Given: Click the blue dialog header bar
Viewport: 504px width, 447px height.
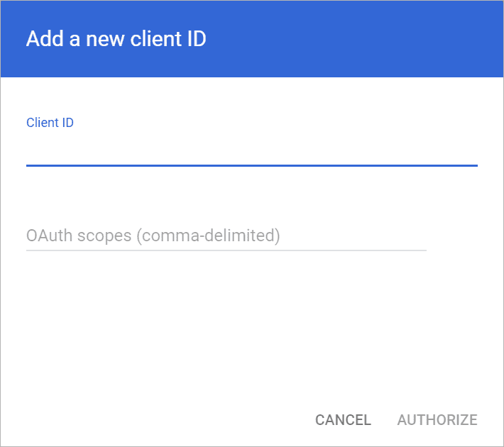Looking at the screenshot, I should pyautogui.click(x=252, y=39).
